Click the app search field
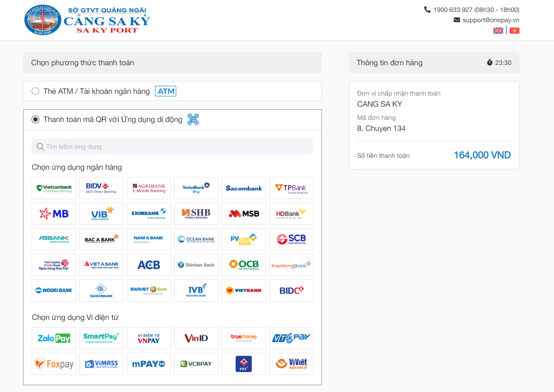The image size is (554, 392). 172,147
